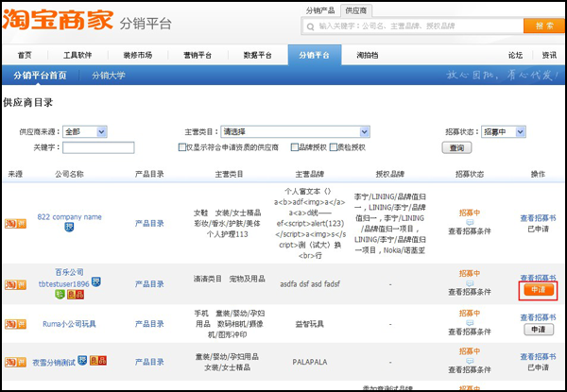
Task: Click PALAPALA brand cell text
Action: (x=310, y=362)
